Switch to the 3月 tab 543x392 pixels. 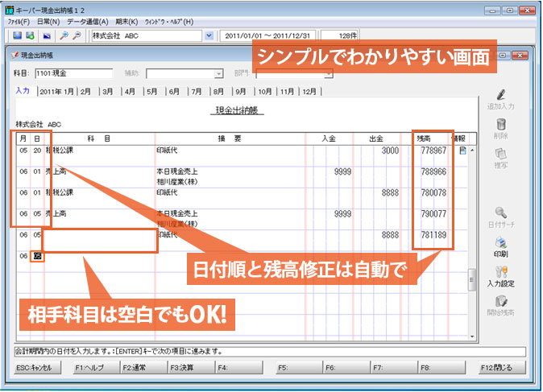(x=108, y=92)
